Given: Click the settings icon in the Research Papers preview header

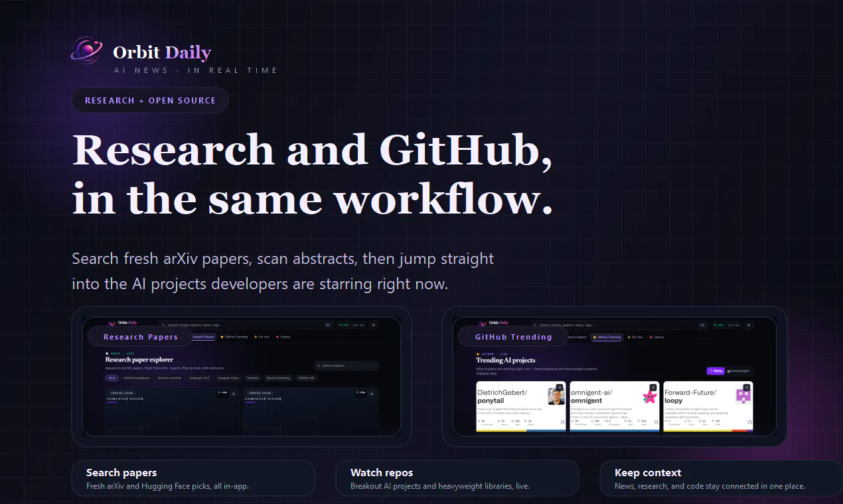Looking at the screenshot, I should (x=374, y=325).
